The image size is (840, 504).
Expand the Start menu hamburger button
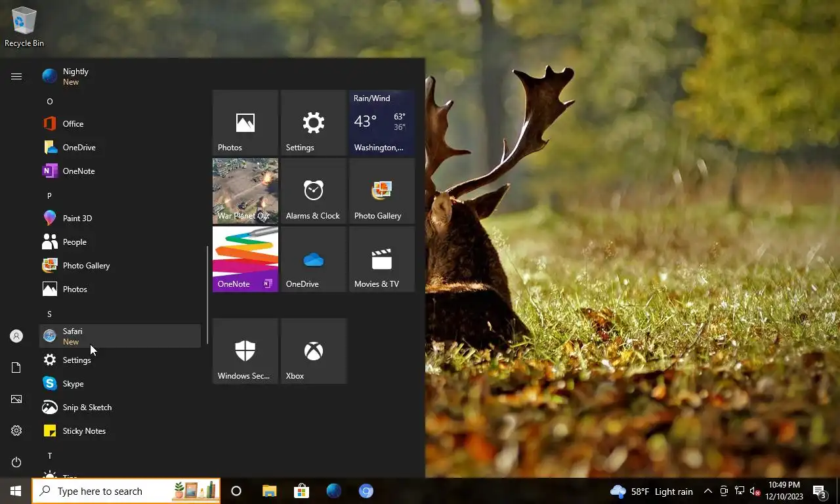click(16, 76)
